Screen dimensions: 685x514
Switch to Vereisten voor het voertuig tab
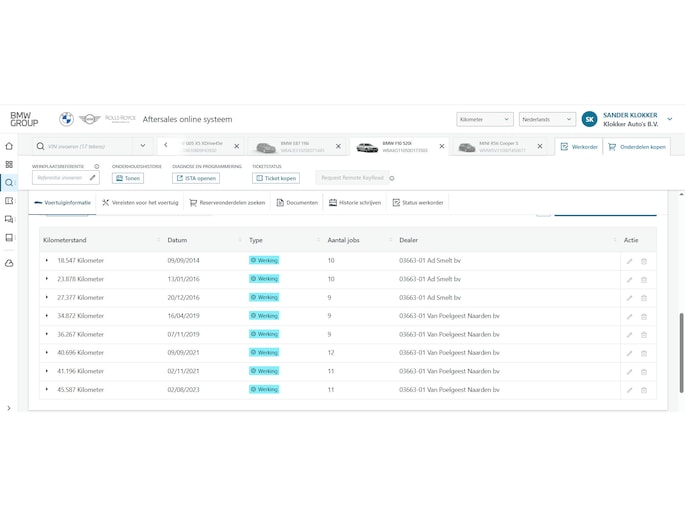point(140,203)
